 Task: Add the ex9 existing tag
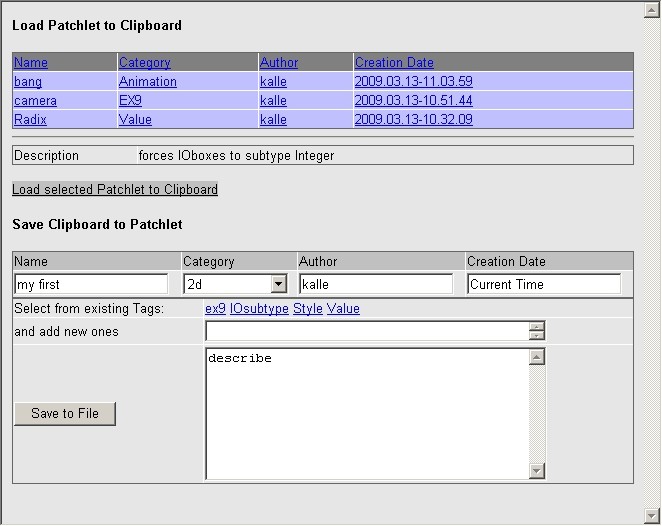[215, 309]
